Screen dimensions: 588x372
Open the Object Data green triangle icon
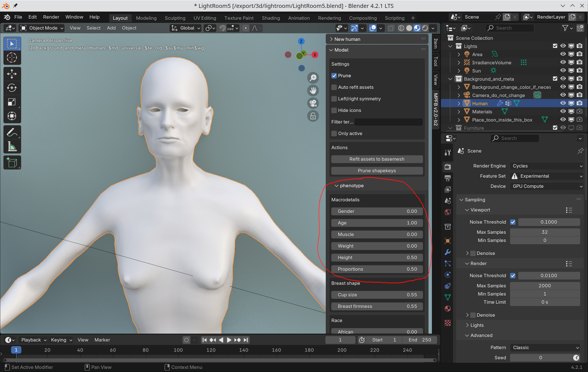[448, 297]
